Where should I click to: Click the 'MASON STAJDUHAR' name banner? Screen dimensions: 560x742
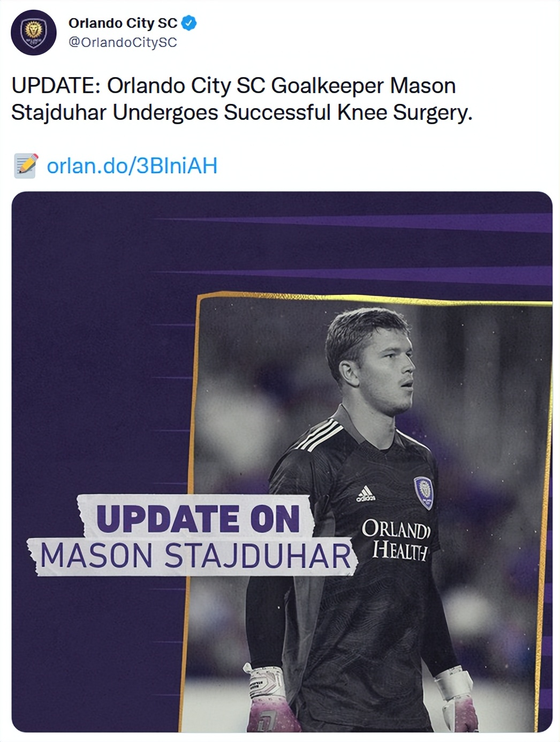(x=195, y=556)
